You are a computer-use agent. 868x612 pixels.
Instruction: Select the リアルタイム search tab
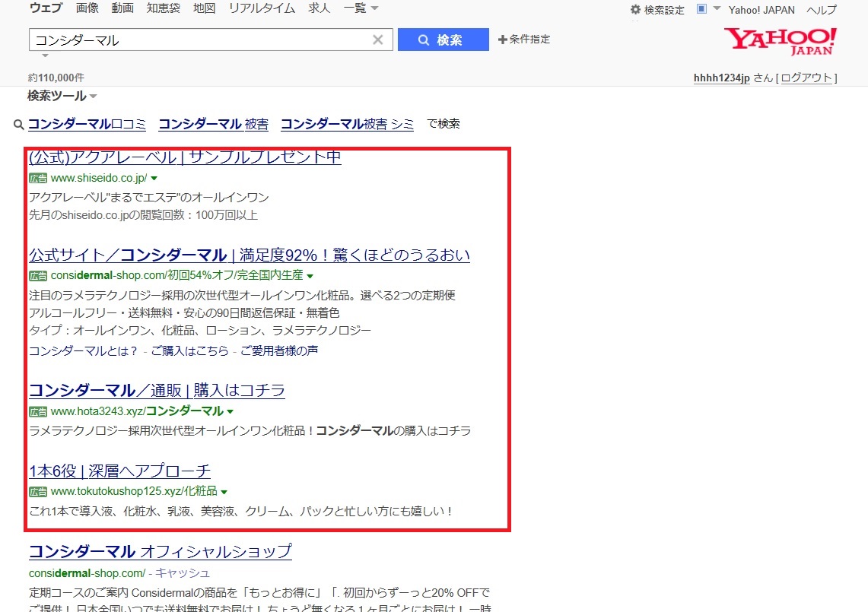click(x=263, y=8)
